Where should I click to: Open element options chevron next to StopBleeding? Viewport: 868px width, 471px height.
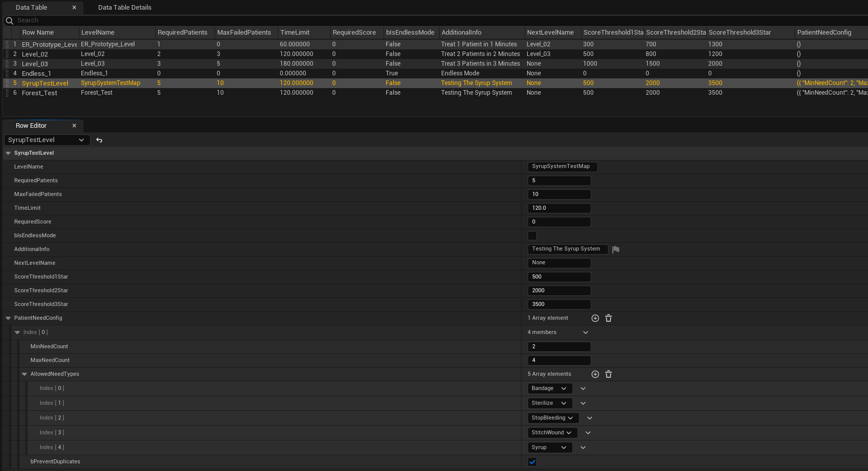pos(590,418)
